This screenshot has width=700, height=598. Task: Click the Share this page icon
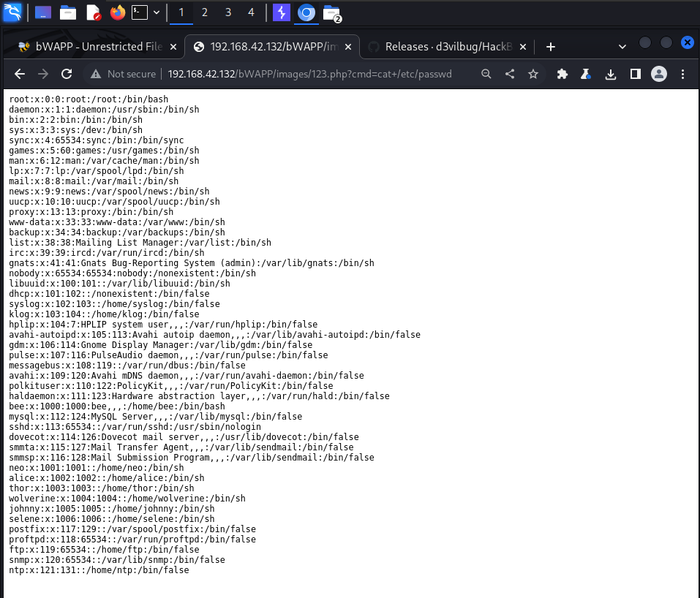pos(510,74)
